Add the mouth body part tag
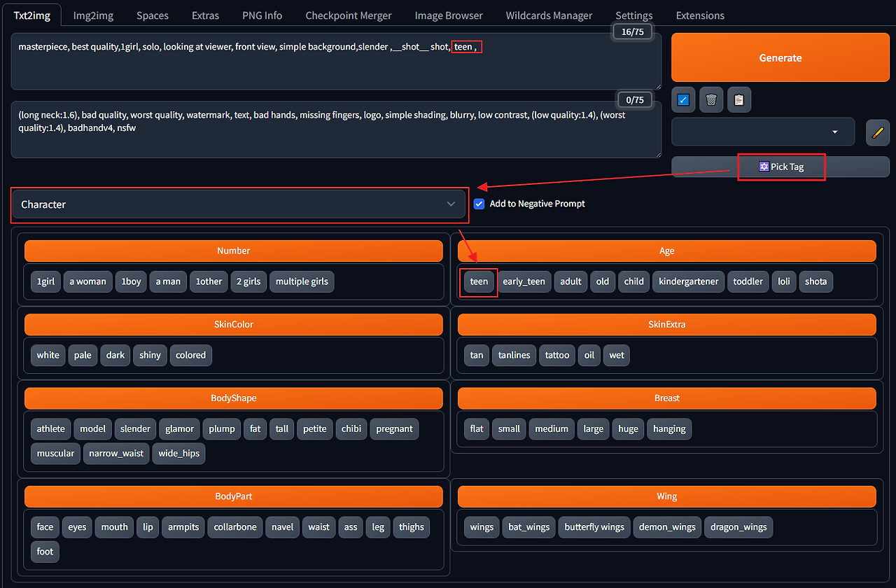This screenshot has height=588, width=896. coord(115,527)
